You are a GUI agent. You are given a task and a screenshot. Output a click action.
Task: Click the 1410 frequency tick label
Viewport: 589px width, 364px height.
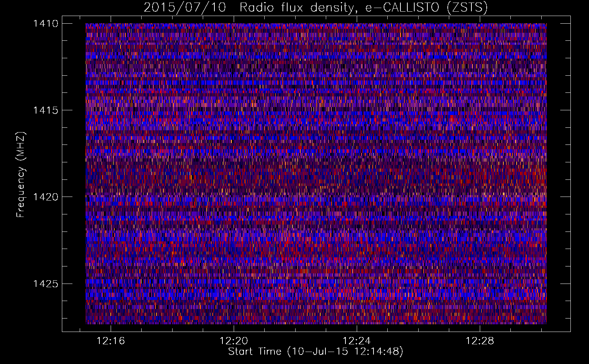[x=46, y=24]
